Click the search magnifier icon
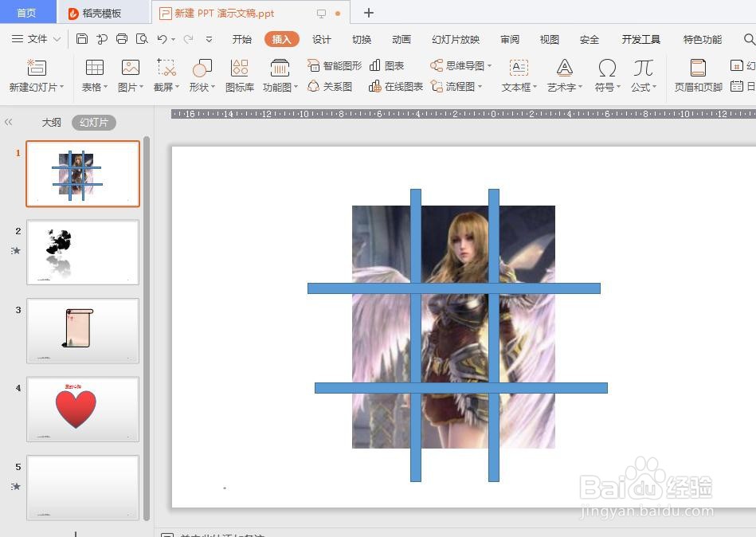Viewport: 756px width, 537px height. [750, 40]
